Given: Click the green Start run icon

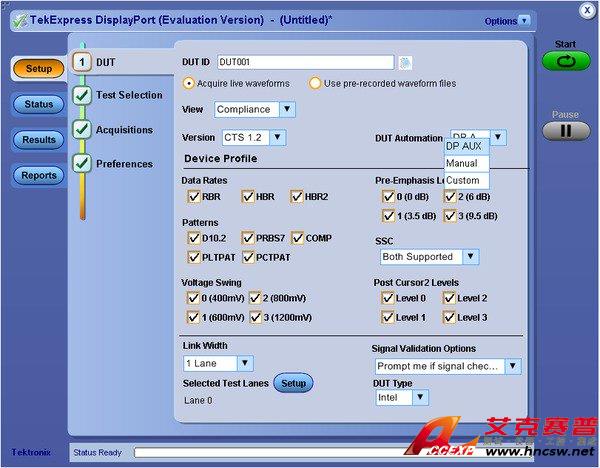Looking at the screenshot, I should (566, 62).
